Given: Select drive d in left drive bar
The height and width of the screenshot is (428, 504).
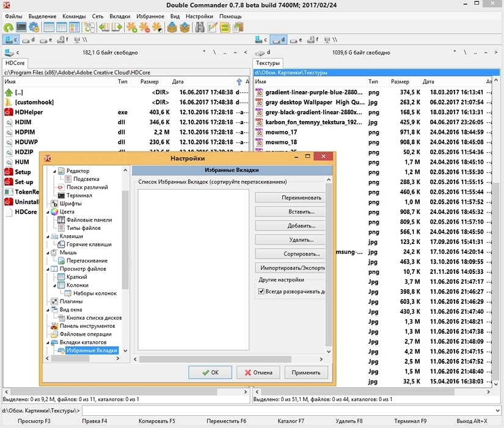Looking at the screenshot, I should (x=28, y=40).
